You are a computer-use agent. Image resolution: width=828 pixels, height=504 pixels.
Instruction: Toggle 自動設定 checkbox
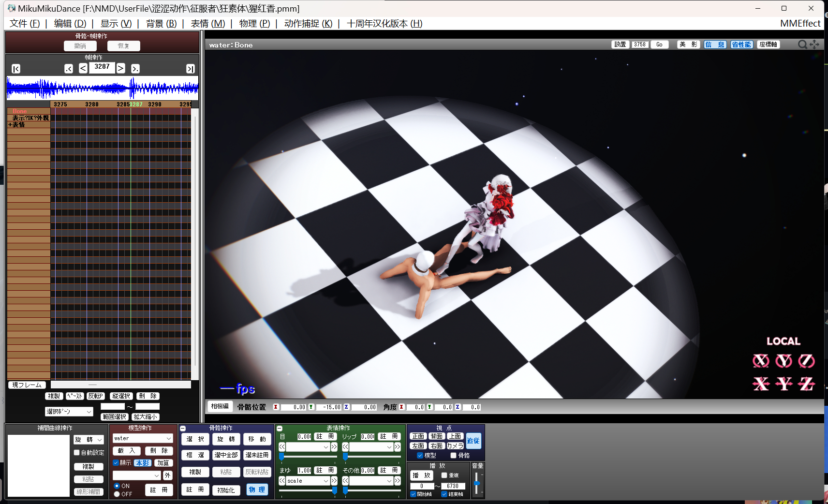click(77, 453)
